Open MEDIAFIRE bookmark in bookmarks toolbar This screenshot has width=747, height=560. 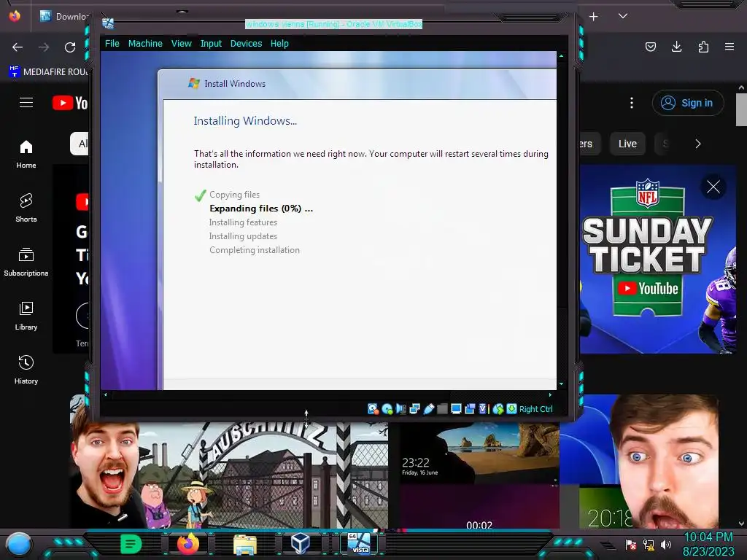pyautogui.click(x=49, y=72)
